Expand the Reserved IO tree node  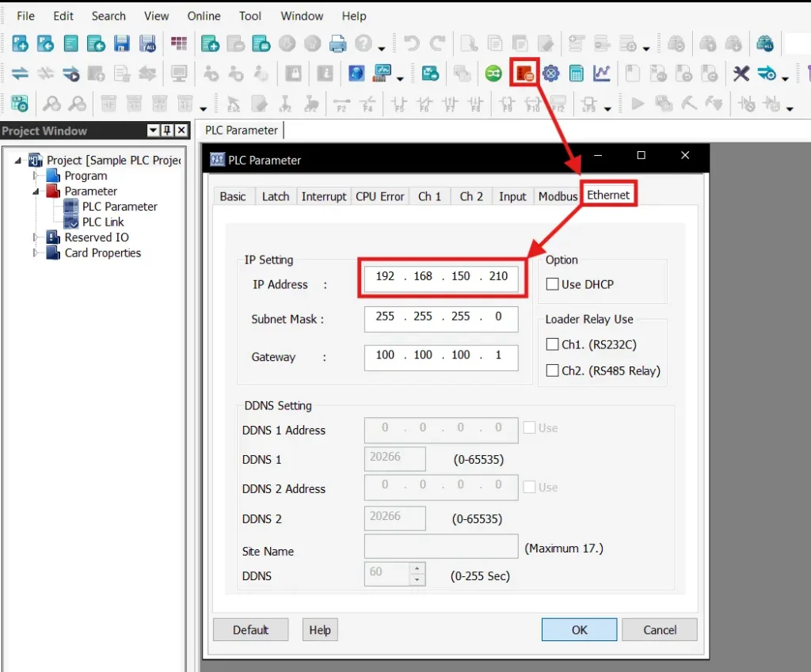coord(35,237)
